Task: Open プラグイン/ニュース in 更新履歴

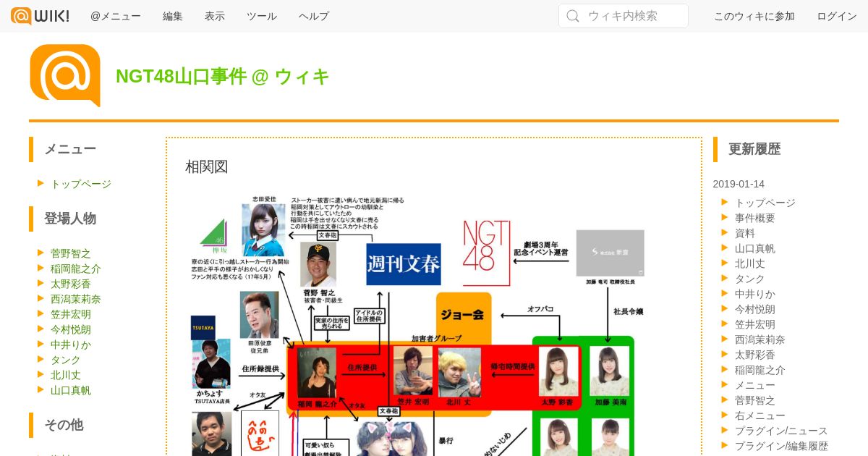Action: pyautogui.click(x=781, y=431)
